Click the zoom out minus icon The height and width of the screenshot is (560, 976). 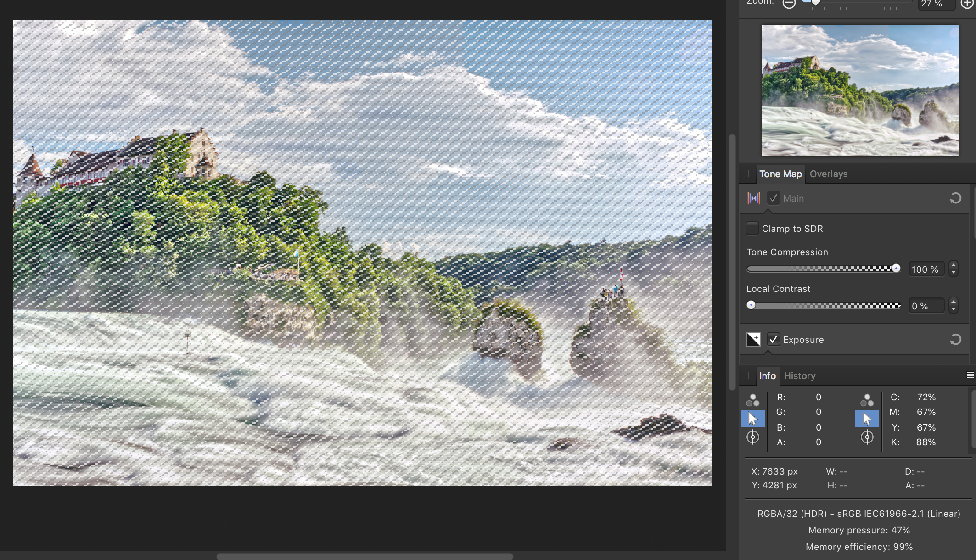(789, 3)
